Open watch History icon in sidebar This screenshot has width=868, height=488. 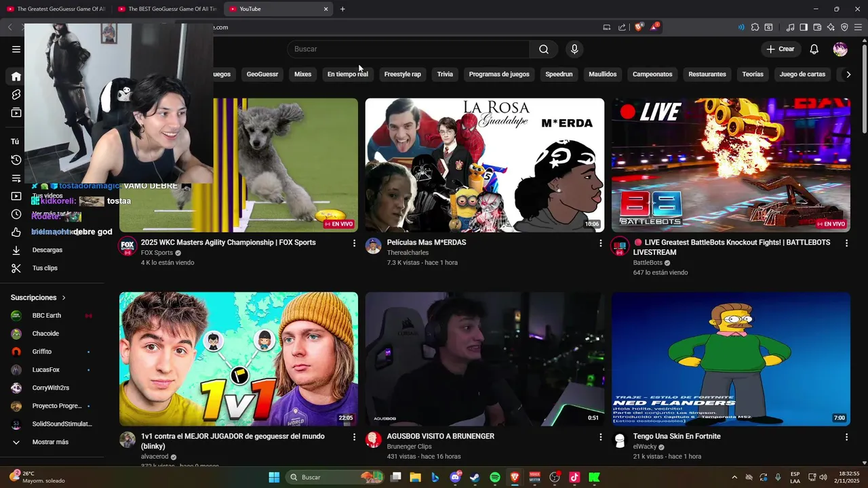pos(16,160)
